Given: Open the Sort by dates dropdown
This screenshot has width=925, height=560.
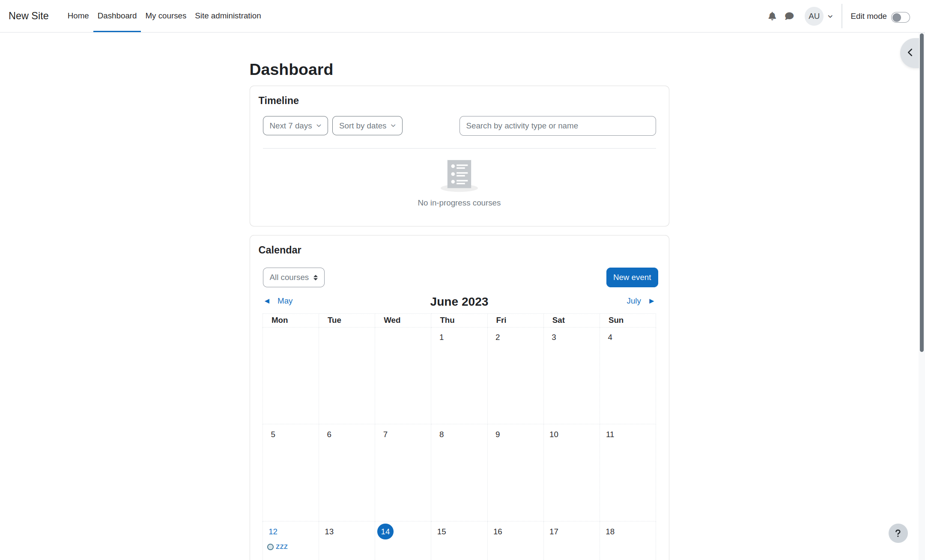Looking at the screenshot, I should point(367,126).
